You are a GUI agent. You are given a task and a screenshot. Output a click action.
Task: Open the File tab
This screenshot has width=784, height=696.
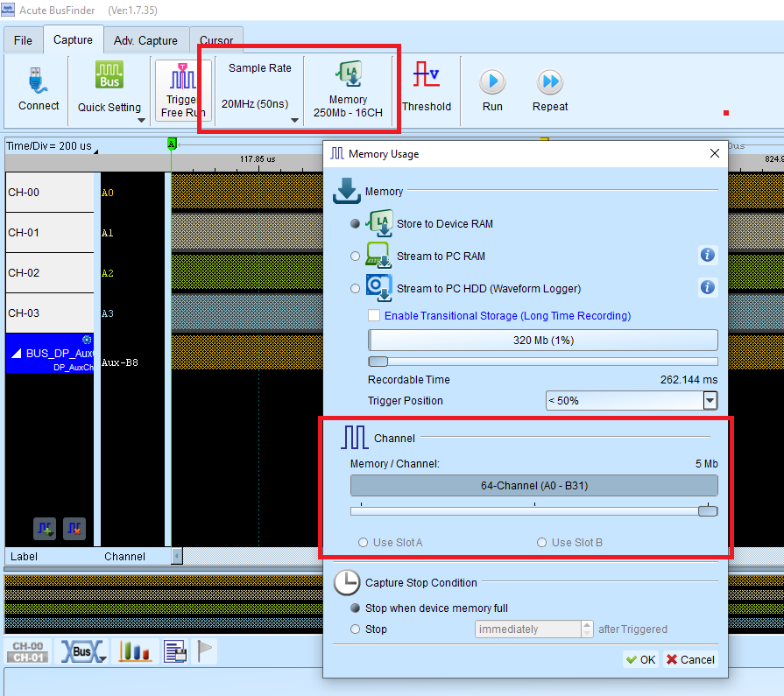(23, 40)
